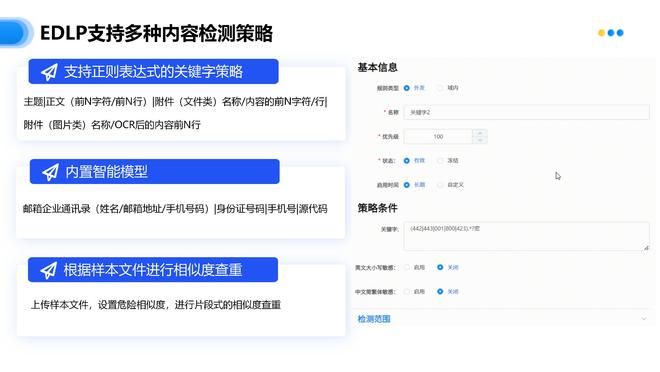The width and height of the screenshot is (660, 372).
Task: Click the 支持正则表达式的关键字策略 blue banner
Action: [153, 72]
